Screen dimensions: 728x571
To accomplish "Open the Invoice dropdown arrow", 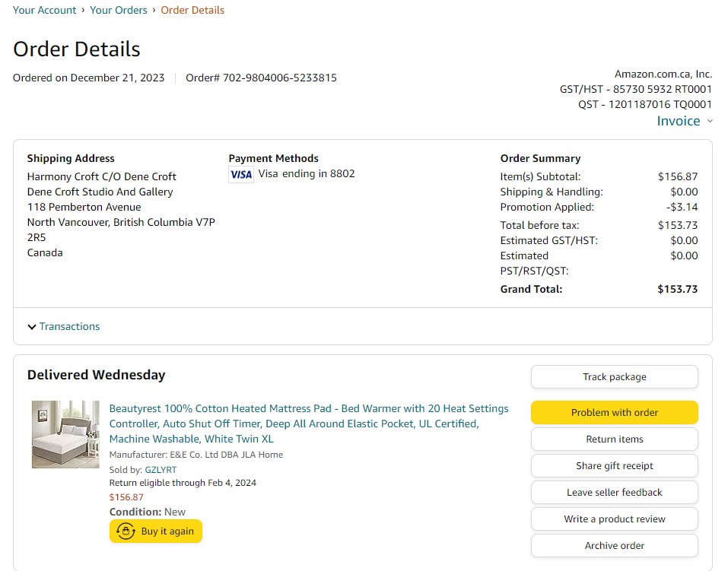I will pos(710,121).
